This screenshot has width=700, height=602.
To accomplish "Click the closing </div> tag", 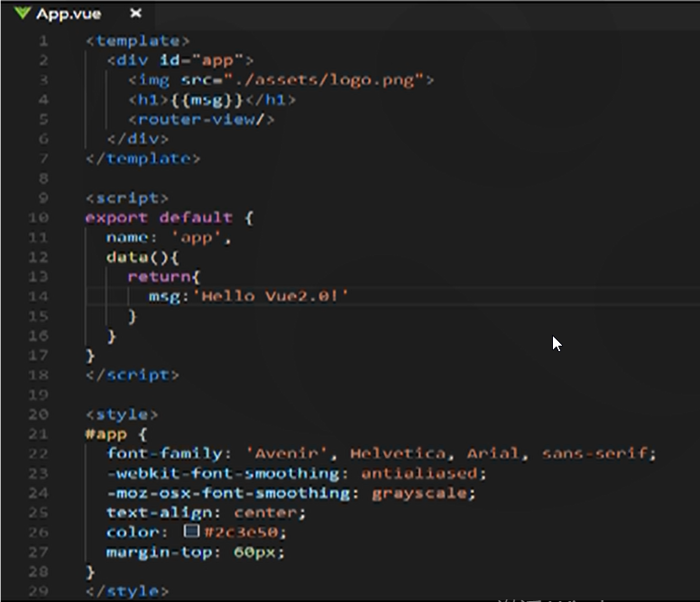I will (137, 139).
